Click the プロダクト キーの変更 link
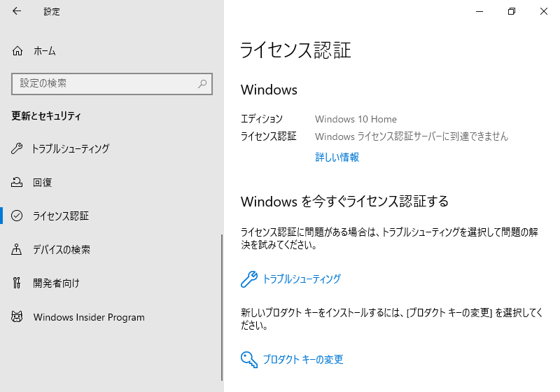 coord(303,360)
